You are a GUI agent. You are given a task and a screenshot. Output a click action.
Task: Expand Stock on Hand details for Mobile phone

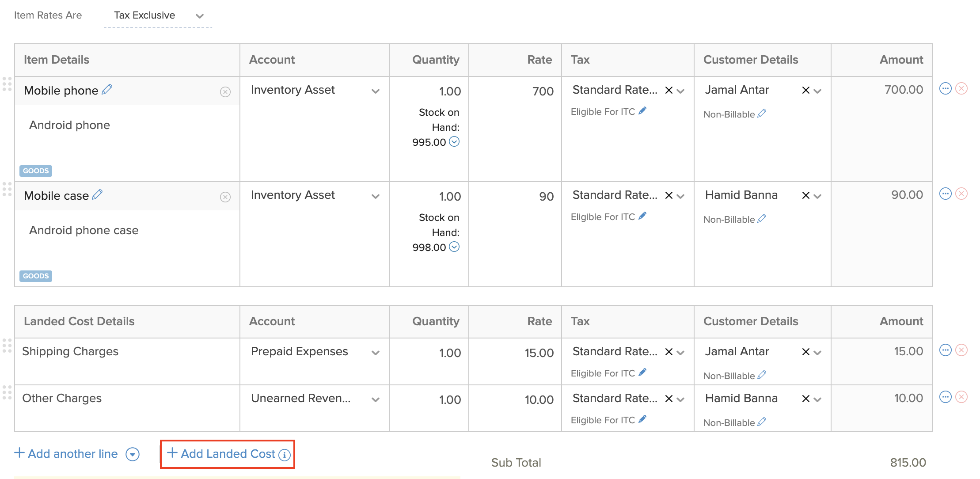click(x=454, y=142)
